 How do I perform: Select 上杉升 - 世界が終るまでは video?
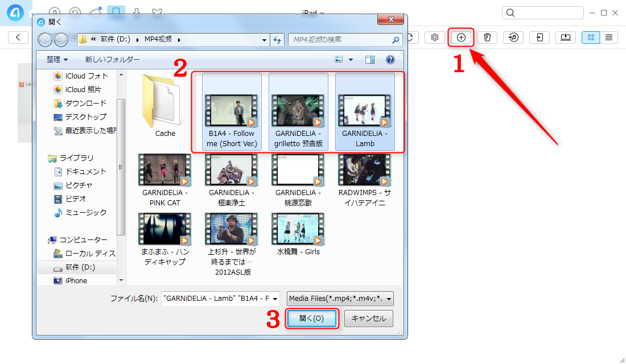[232, 244]
